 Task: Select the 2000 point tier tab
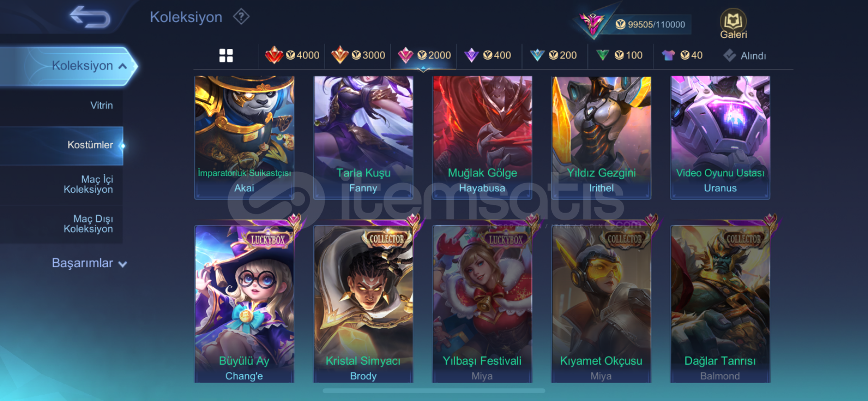(424, 55)
